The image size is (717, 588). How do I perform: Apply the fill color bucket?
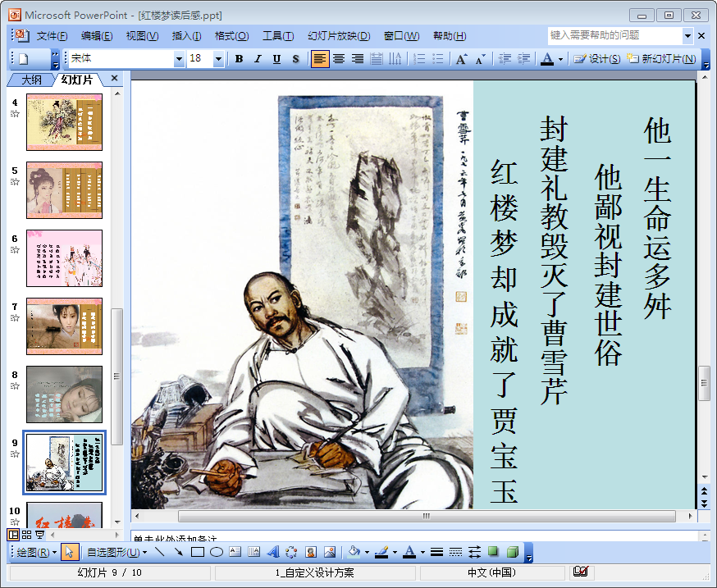pos(355,552)
